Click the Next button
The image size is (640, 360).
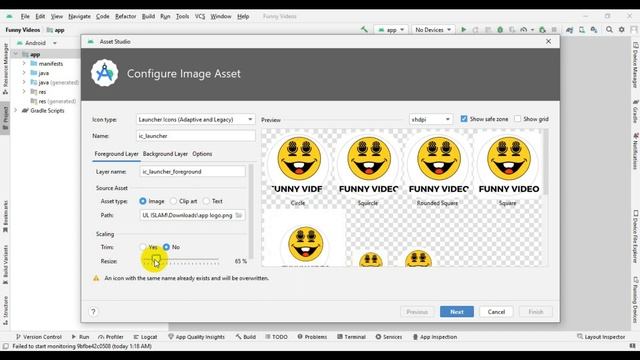tap(457, 312)
